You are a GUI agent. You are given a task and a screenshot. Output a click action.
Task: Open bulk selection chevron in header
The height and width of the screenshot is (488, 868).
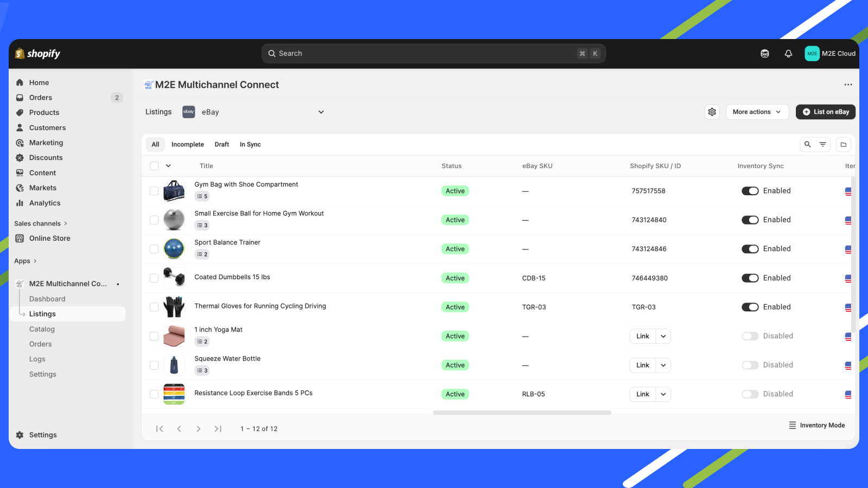[168, 166]
